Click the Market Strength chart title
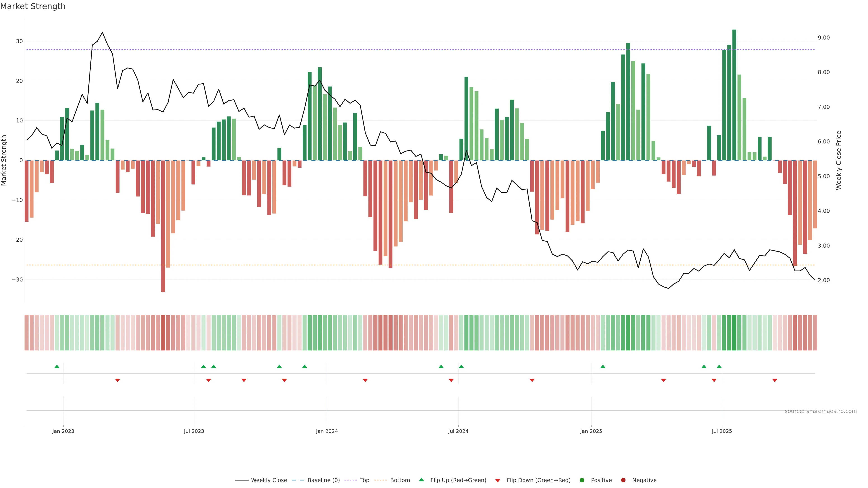 [x=33, y=6]
